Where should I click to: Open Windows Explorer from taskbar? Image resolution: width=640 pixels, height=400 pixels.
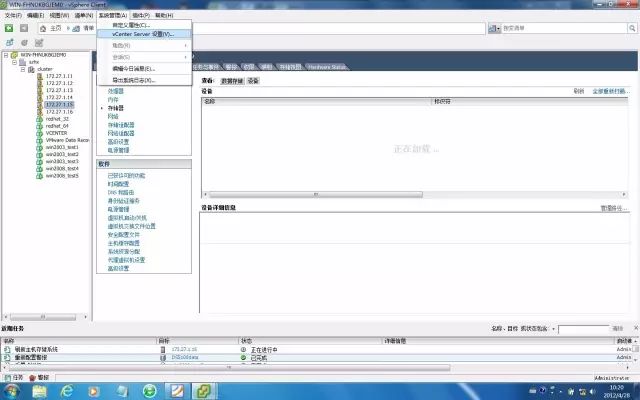tap(40, 392)
